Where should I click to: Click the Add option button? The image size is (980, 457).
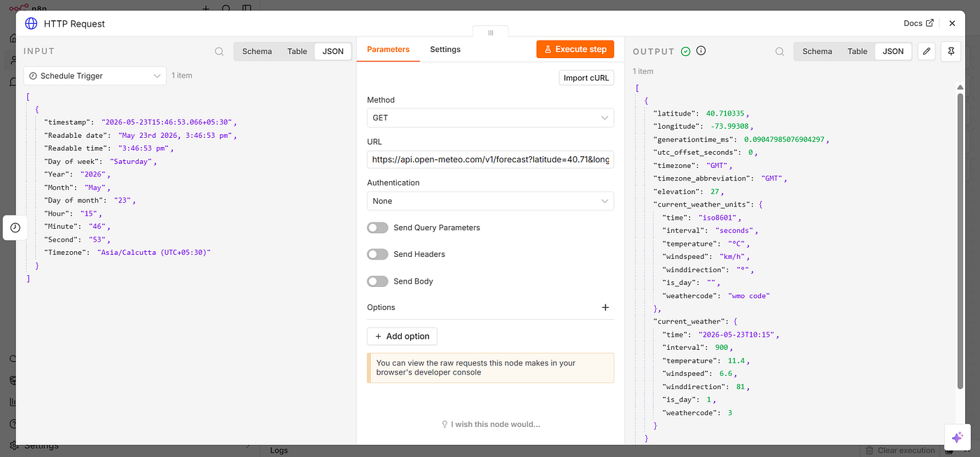(x=402, y=336)
